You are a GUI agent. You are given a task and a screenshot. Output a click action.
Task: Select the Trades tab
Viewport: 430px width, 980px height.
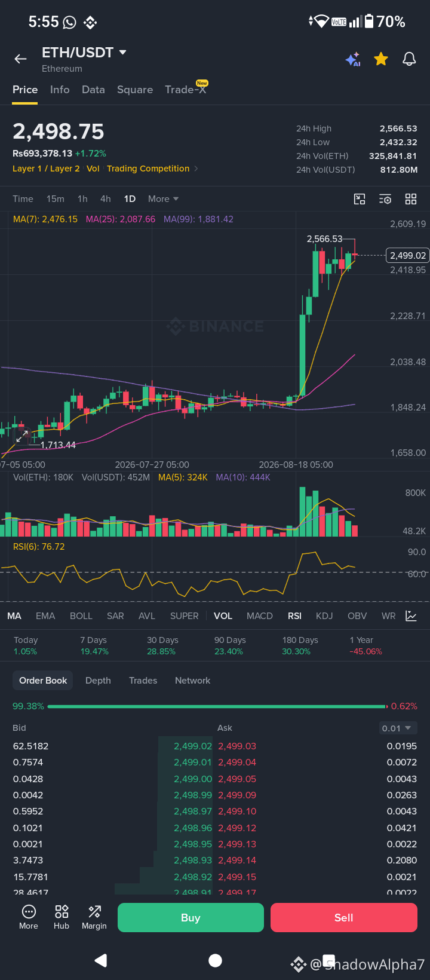(x=143, y=681)
